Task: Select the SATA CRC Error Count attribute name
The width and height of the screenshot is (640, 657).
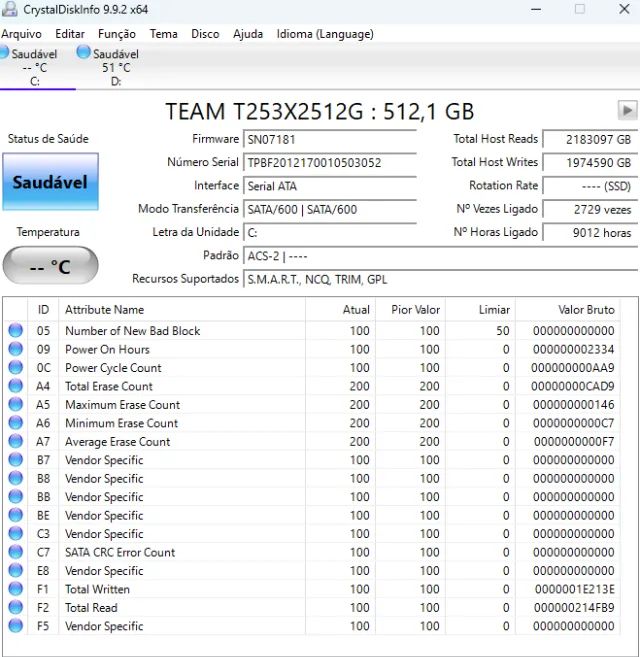Action: tap(120, 552)
